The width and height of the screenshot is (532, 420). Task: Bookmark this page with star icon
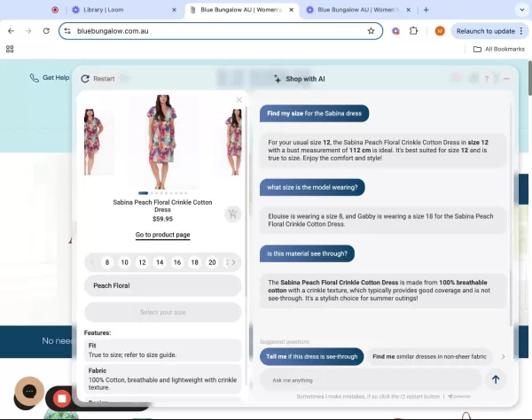[x=371, y=31]
